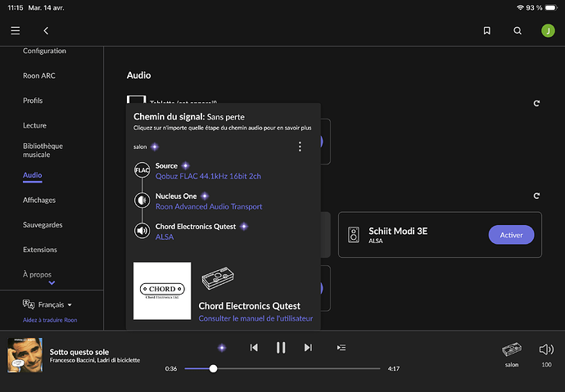Screen dimensions: 565x392
Task: Select the Audio settings tab
Action: pyautogui.click(x=33, y=175)
